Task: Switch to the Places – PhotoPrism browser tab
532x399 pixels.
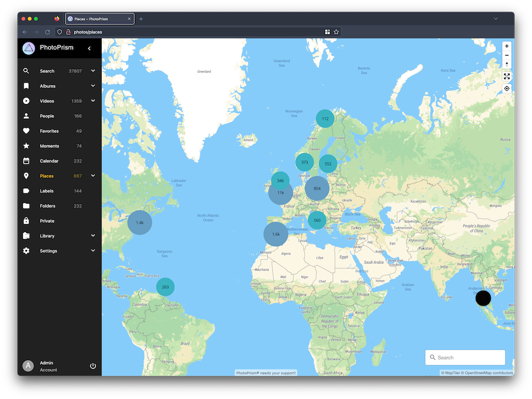Action: [x=100, y=18]
